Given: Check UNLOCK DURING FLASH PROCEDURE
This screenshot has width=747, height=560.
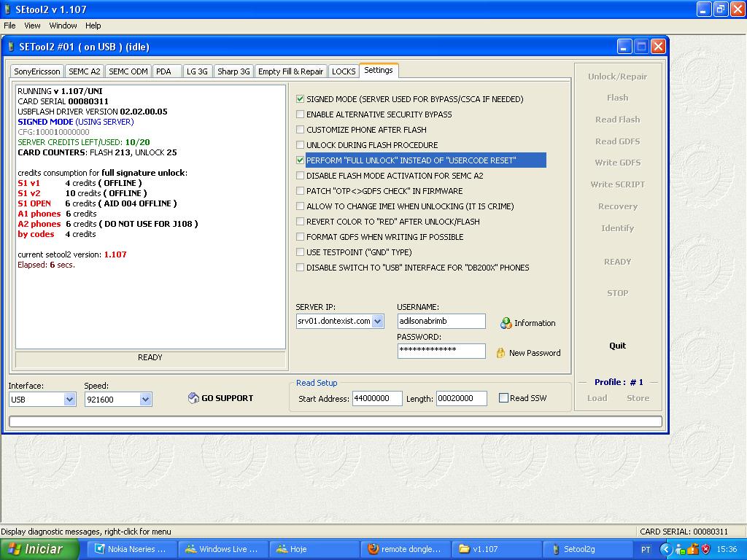Looking at the screenshot, I should click(300, 145).
